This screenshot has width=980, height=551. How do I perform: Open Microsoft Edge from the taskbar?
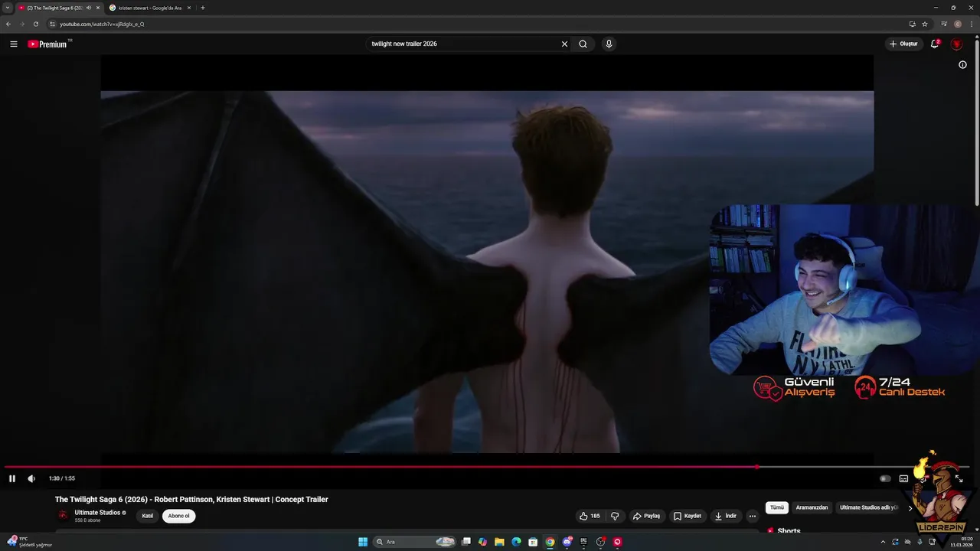pos(516,542)
